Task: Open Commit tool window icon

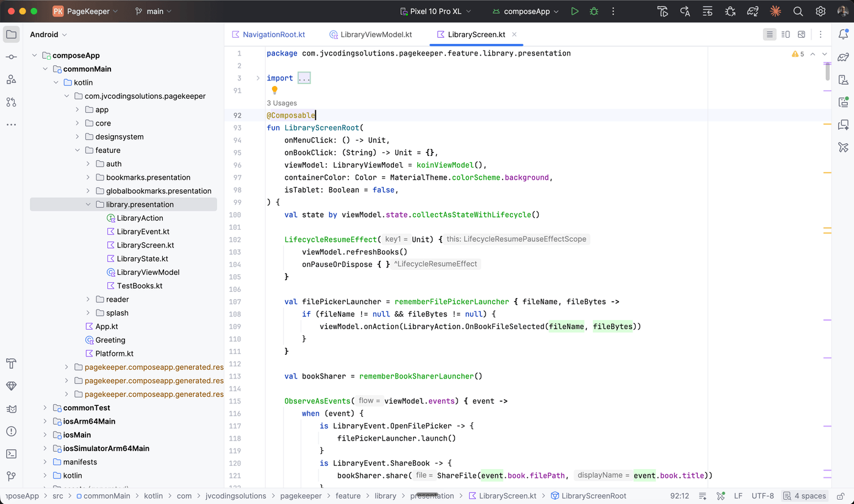Action: coord(11,57)
